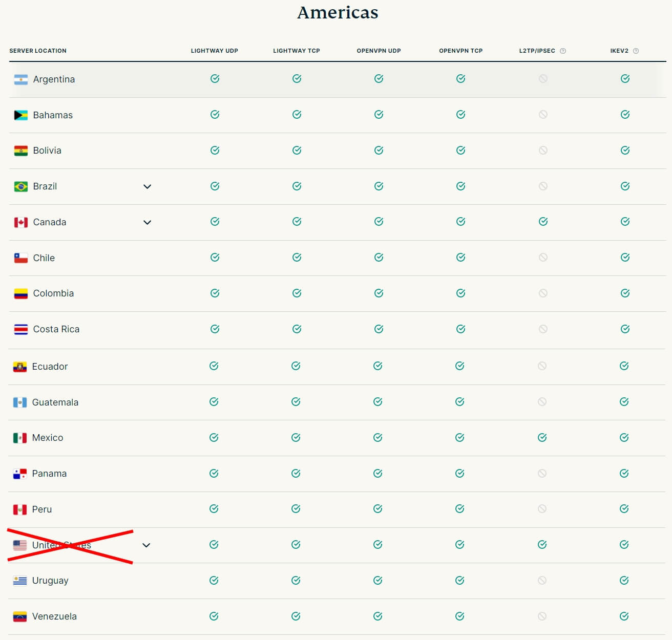Click the OpenVPN TCP column header
Viewport: 672px width, 640px height.
point(460,51)
